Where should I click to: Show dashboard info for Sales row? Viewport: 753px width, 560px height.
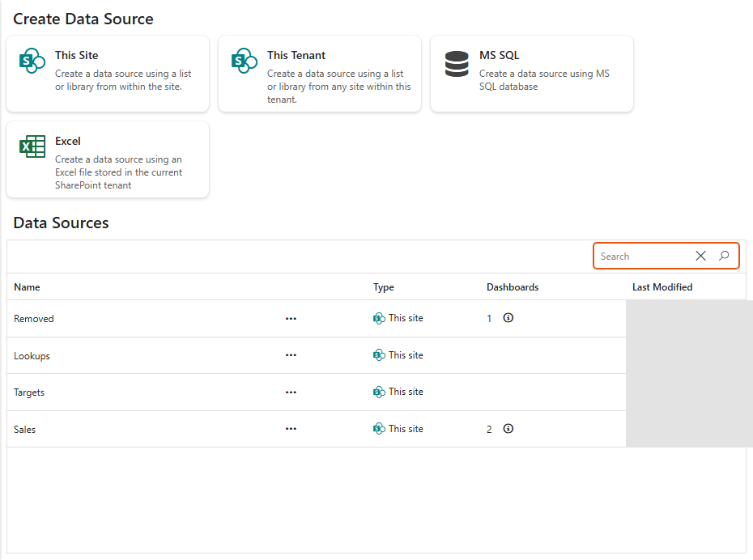pos(508,429)
